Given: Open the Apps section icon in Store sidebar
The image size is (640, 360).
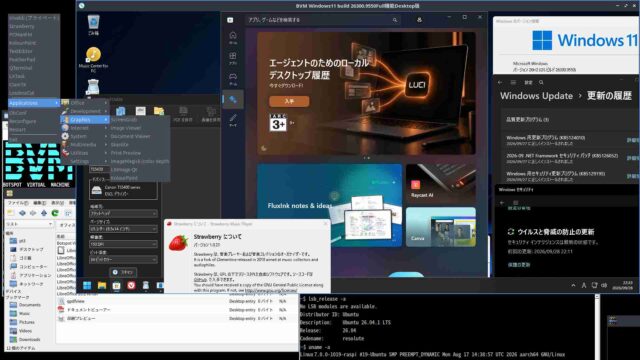Looking at the screenshot, I should coord(233,58).
